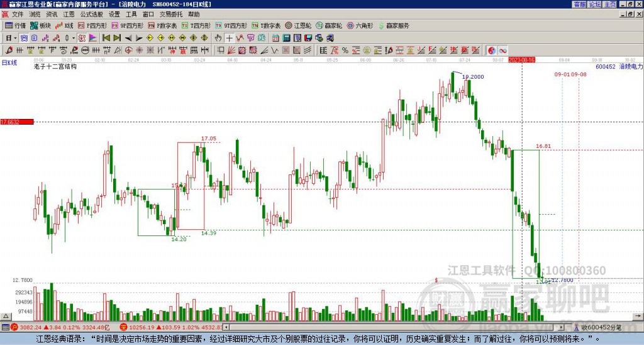Viewport: 644px width, 345px height.
Task: Open the 9T四方形 tool
Action: (x=231, y=25)
